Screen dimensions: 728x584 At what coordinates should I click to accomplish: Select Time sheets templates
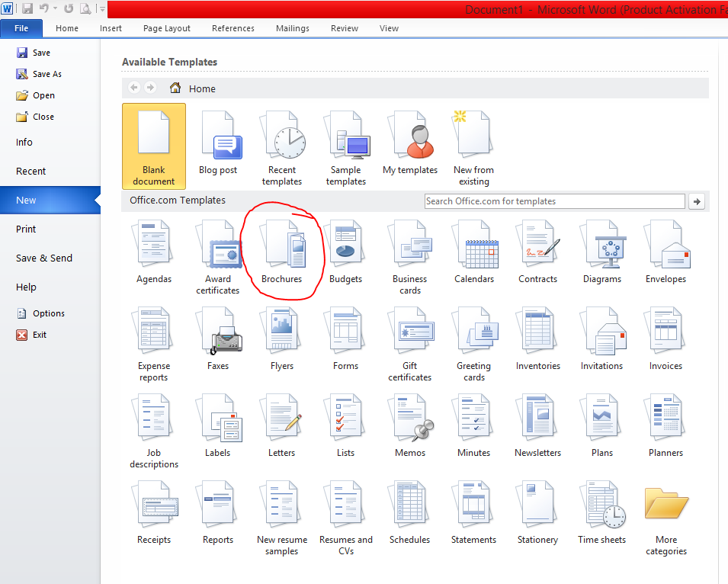[601, 512]
